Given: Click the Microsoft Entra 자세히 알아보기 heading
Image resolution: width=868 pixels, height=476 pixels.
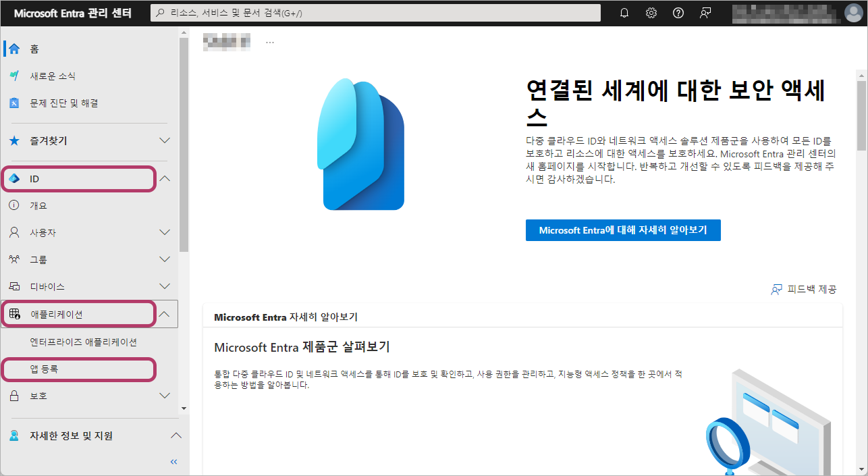Looking at the screenshot, I should pos(286,317).
